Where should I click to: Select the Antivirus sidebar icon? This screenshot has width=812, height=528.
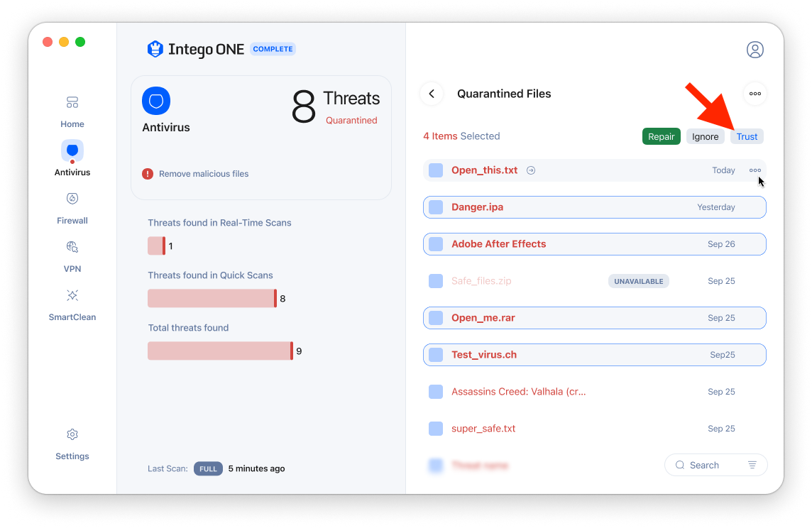click(72, 152)
